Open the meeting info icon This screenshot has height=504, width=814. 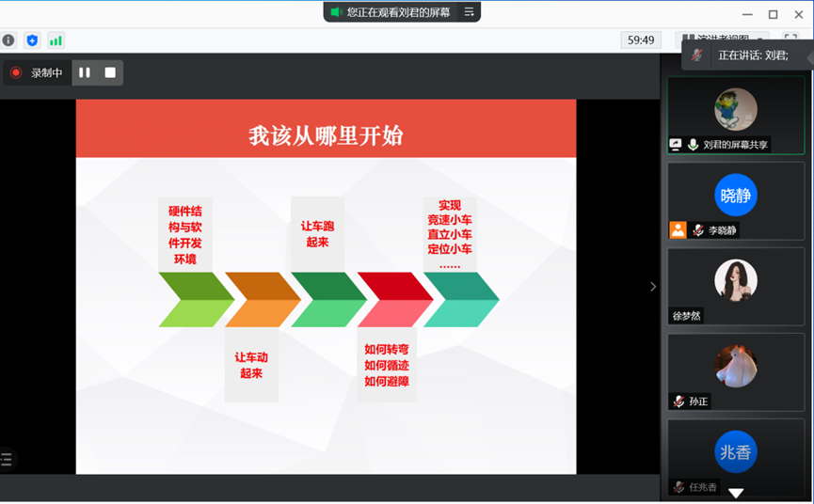click(8, 40)
